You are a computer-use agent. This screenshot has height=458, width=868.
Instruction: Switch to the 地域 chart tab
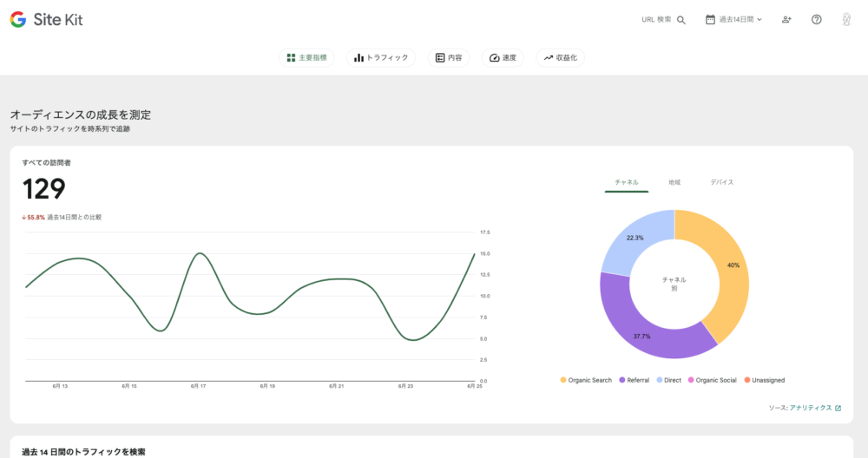674,182
